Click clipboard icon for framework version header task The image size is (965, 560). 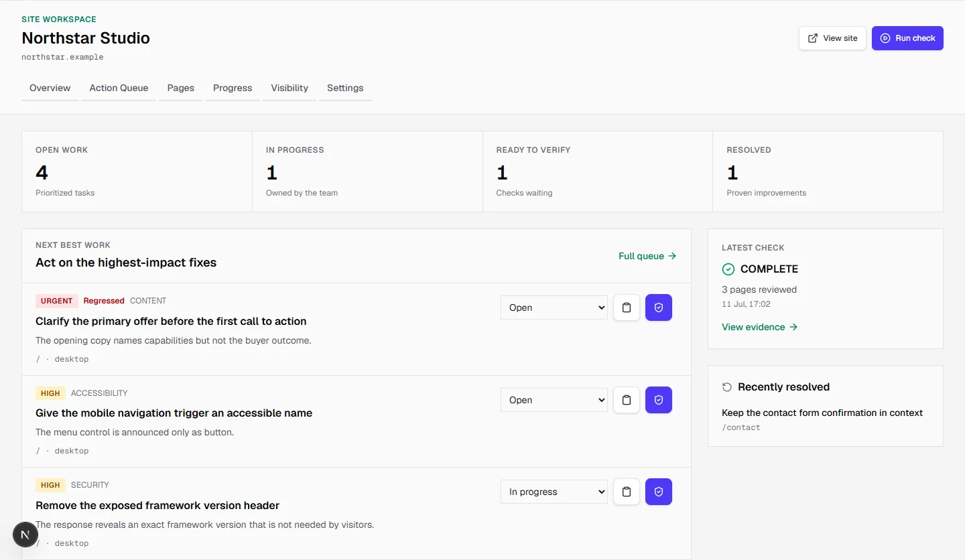(627, 492)
